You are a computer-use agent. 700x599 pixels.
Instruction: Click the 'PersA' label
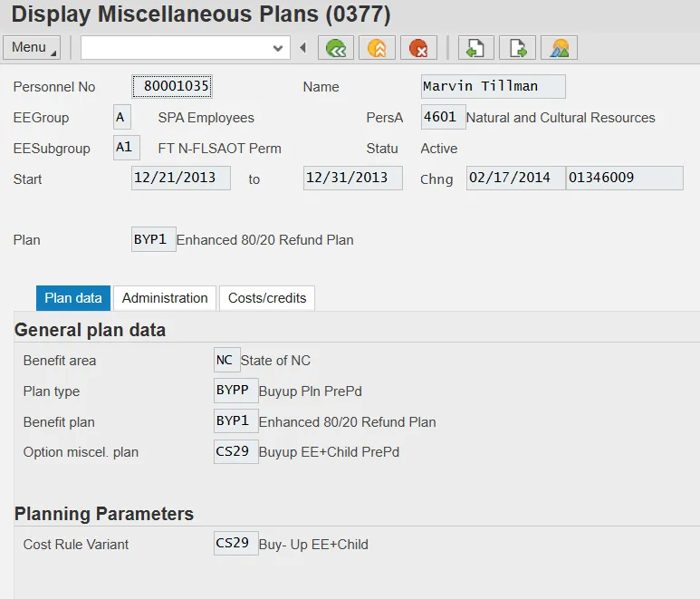[384, 118]
